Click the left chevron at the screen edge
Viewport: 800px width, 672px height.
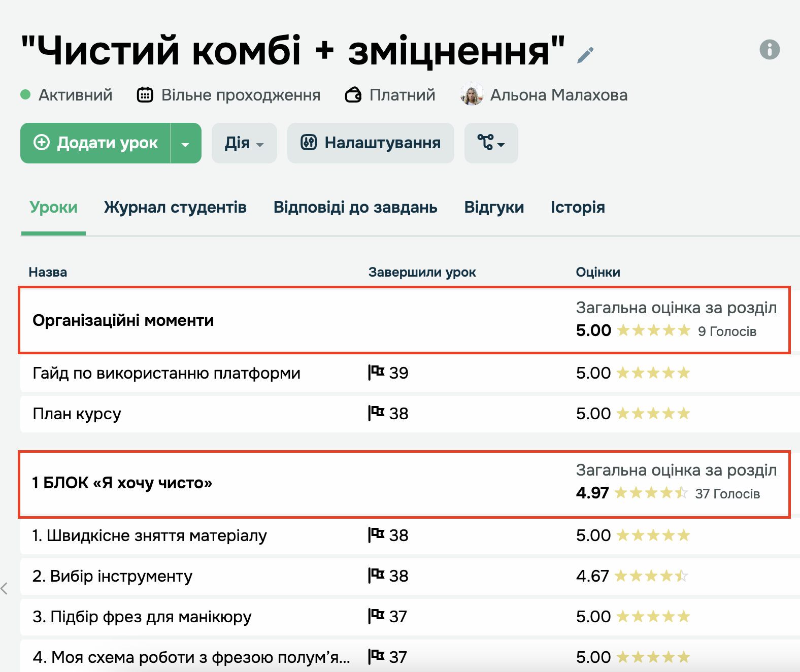[5, 589]
